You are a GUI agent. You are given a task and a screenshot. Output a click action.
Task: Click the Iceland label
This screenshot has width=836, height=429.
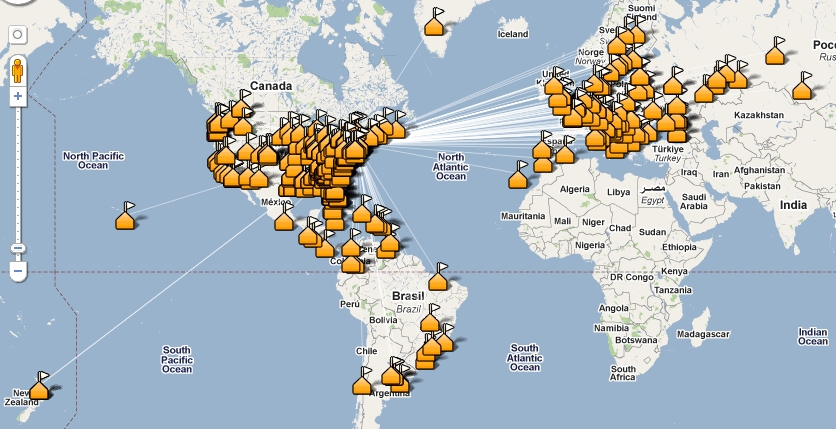[x=513, y=34]
